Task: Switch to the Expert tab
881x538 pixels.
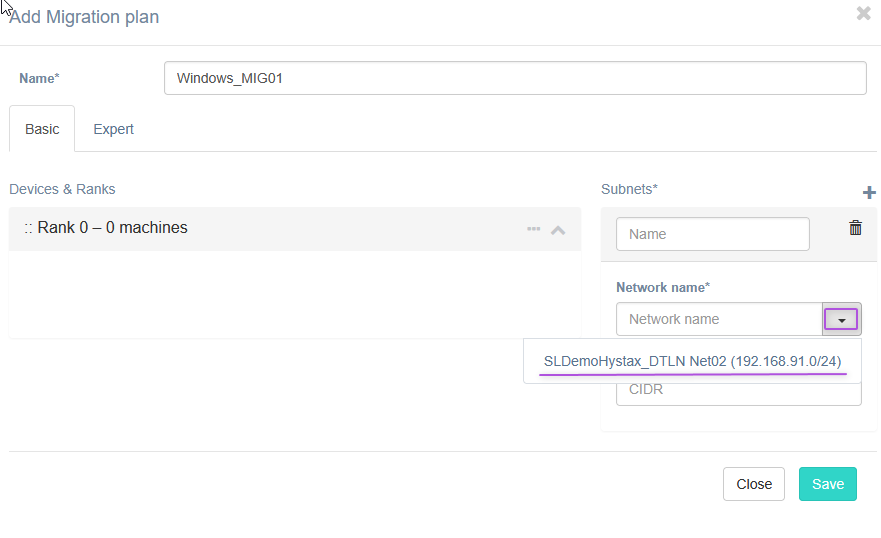Action: pos(113,129)
